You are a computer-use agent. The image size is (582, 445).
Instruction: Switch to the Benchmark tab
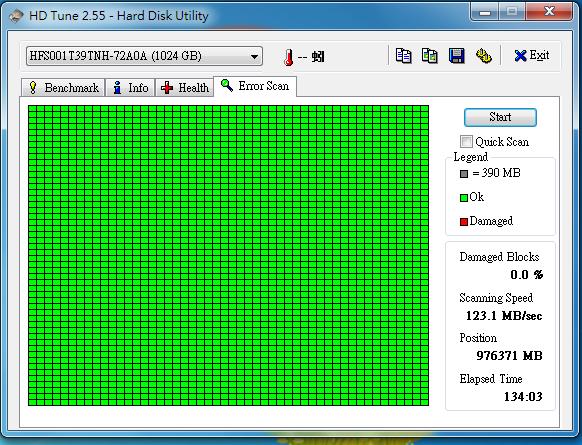63,88
